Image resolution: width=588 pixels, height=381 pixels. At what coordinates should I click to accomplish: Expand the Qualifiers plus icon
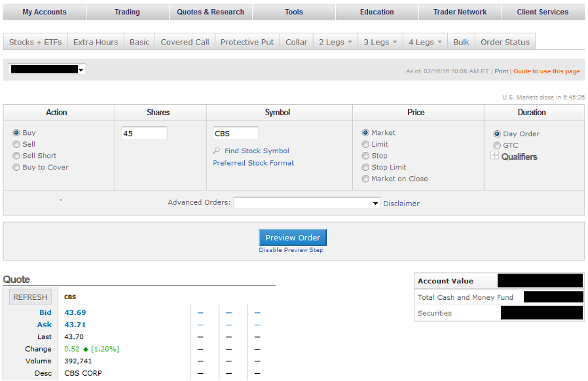tap(495, 156)
